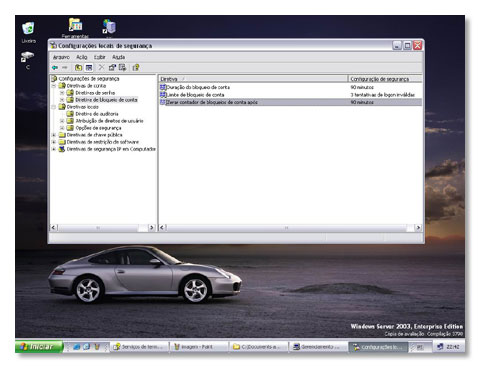Image resolution: width=480 pixels, height=368 pixels.
Task: Open the Exibir menu
Action: click(100, 57)
